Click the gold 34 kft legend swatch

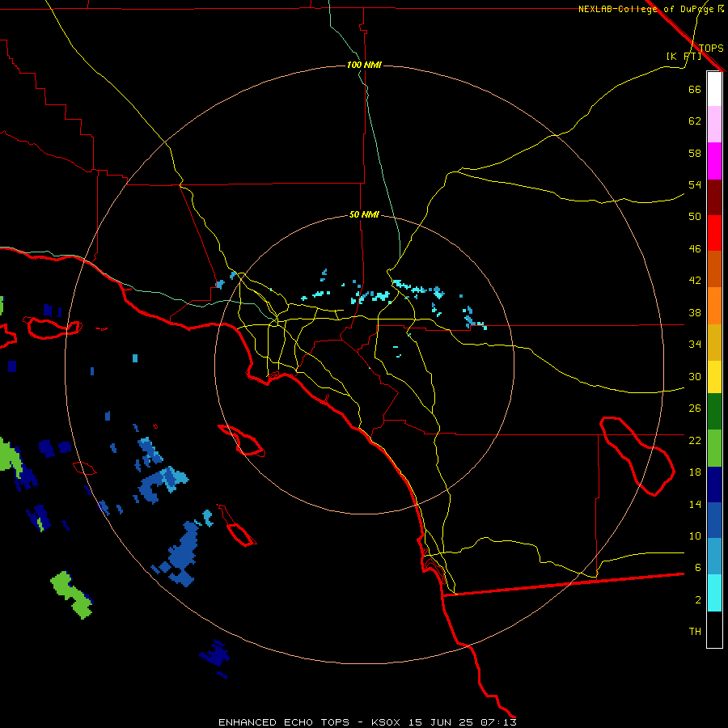pyautogui.click(x=714, y=343)
